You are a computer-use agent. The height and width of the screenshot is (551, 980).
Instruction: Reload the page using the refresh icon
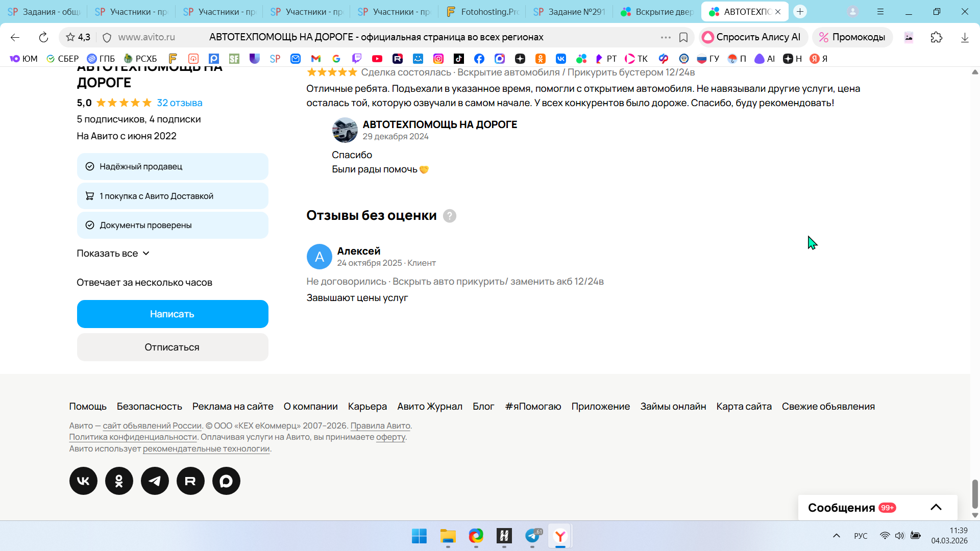43,37
